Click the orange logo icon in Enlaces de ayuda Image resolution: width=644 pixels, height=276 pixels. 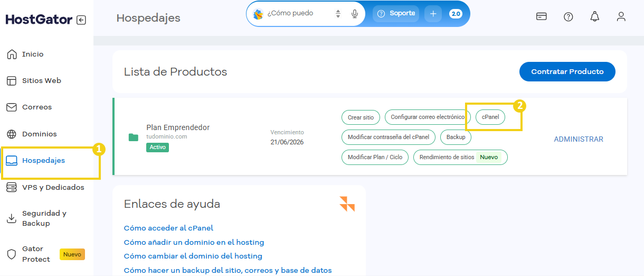point(347,204)
